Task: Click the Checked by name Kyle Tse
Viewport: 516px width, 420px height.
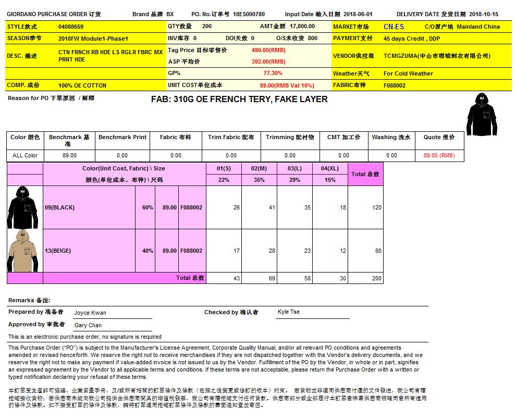Action: coord(289,312)
